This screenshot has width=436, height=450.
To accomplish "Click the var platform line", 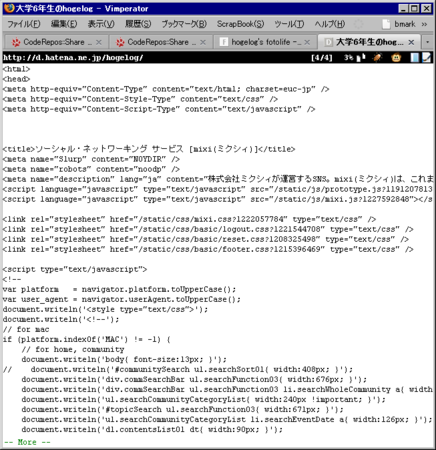I will [x=119, y=289].
